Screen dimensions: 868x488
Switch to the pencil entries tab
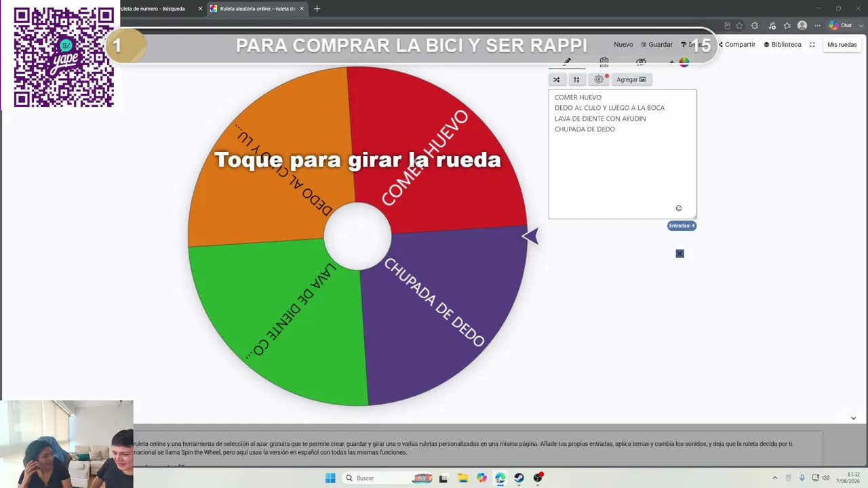(x=567, y=62)
